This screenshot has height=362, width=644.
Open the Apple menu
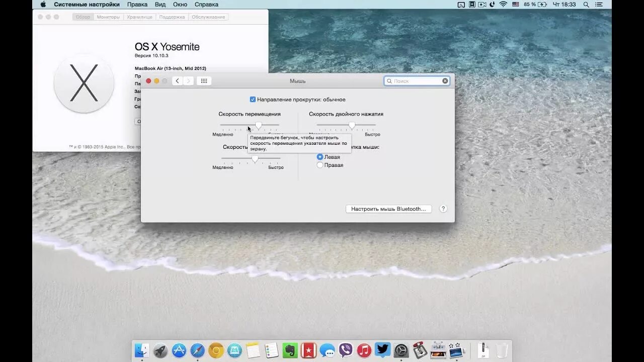pos(43,5)
